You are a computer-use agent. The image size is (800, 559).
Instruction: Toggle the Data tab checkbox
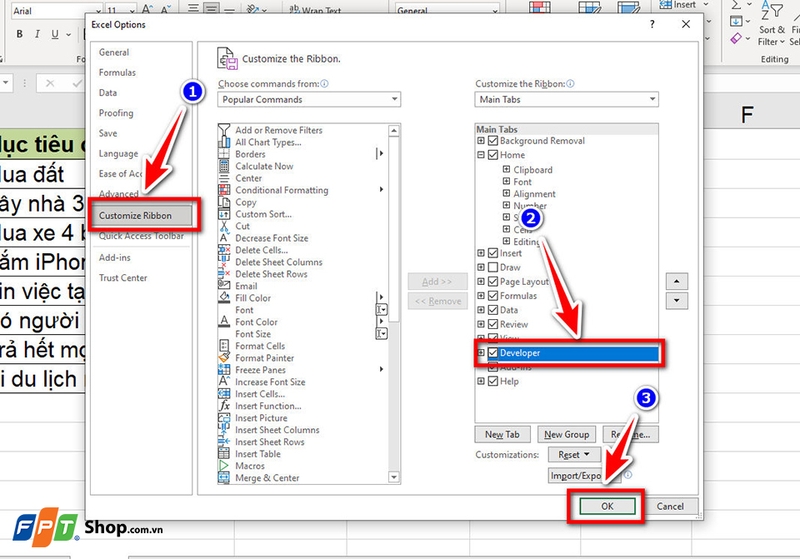493,310
